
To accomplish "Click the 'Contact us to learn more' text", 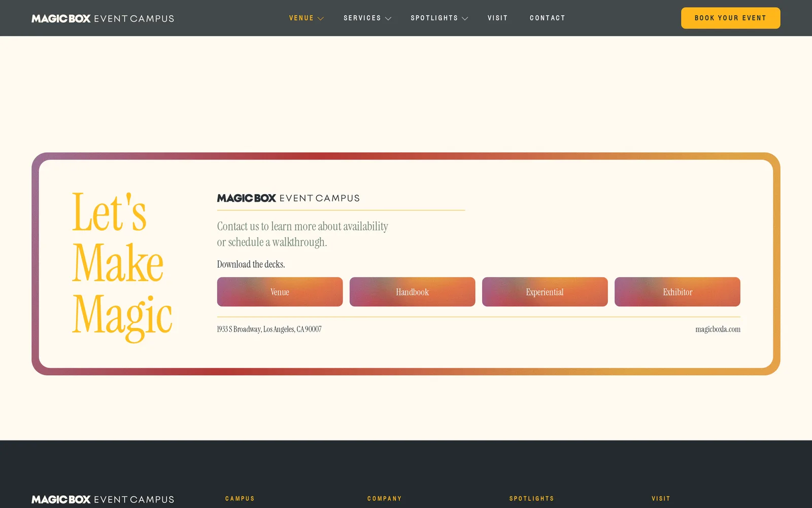I will click(302, 234).
